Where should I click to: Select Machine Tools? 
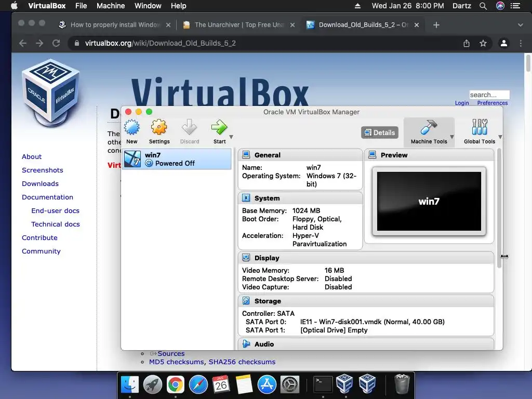tap(429, 132)
